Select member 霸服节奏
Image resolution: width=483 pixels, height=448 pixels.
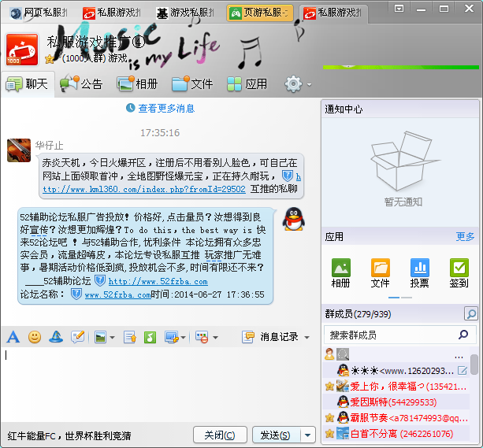(396, 418)
